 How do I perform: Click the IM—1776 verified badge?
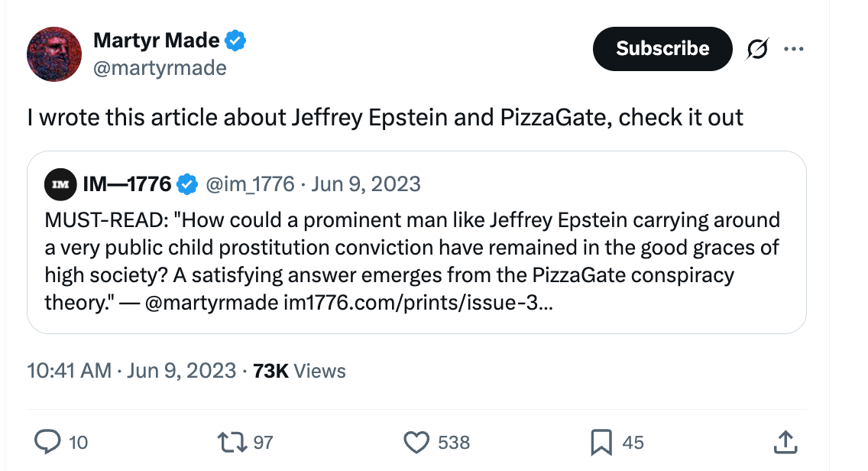tap(186, 184)
